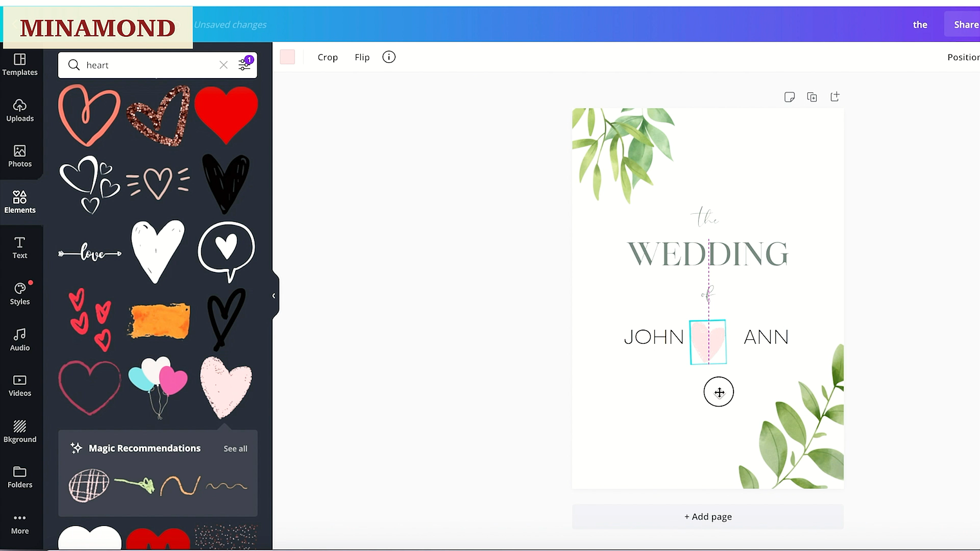The height and width of the screenshot is (551, 980).
Task: Select the solid red heart element
Action: 226,114
